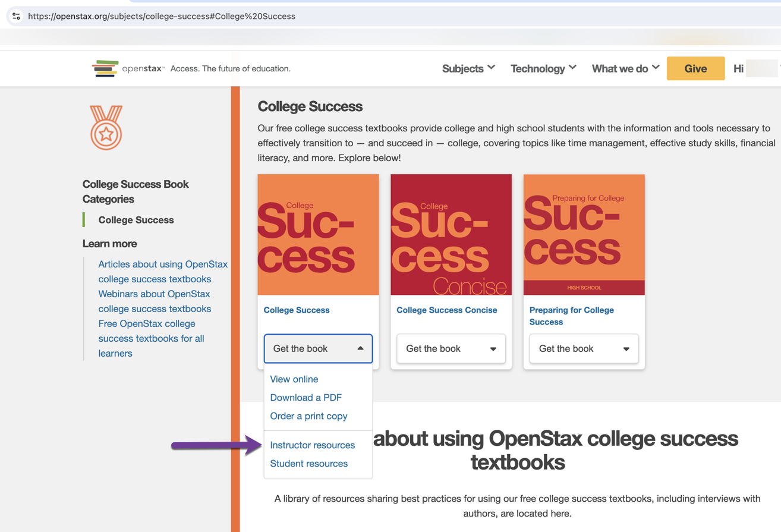
Task: Select View online from the dropdown
Action: (294, 379)
